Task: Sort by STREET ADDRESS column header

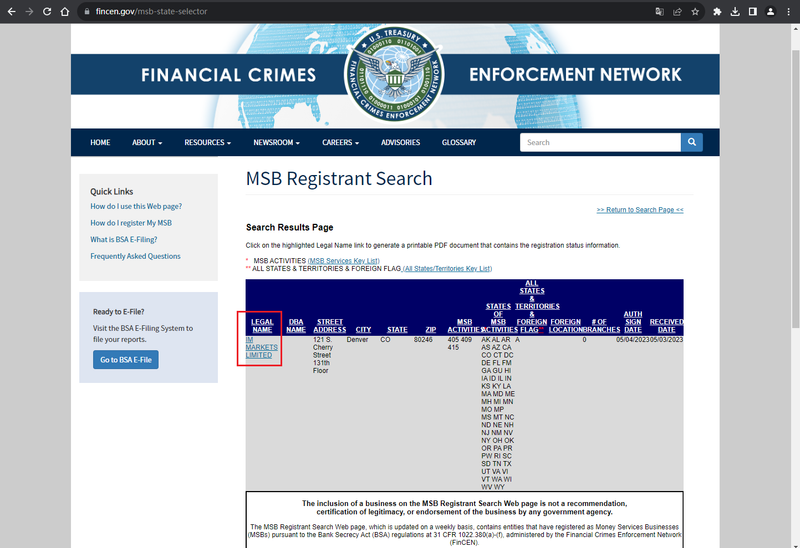Action: click(x=330, y=326)
